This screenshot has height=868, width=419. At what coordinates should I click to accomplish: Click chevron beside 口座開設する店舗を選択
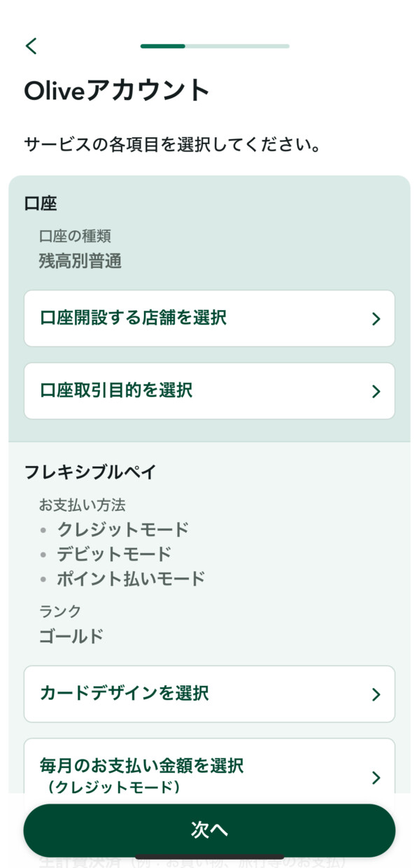tap(376, 319)
